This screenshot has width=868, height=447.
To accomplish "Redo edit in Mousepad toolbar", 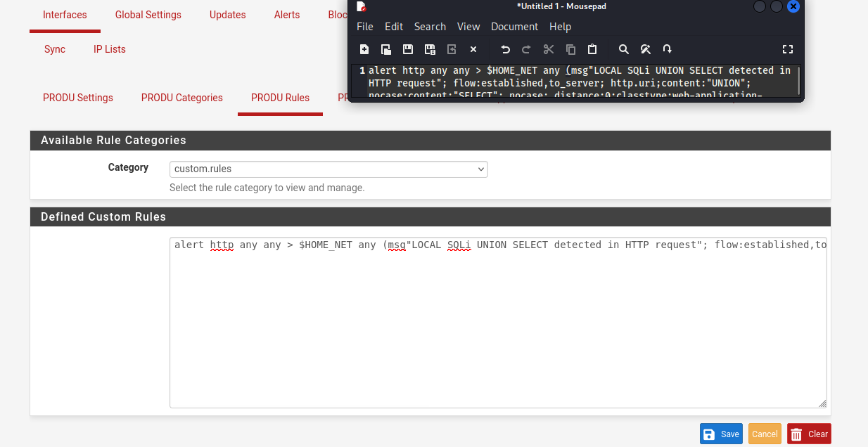I will [x=526, y=49].
